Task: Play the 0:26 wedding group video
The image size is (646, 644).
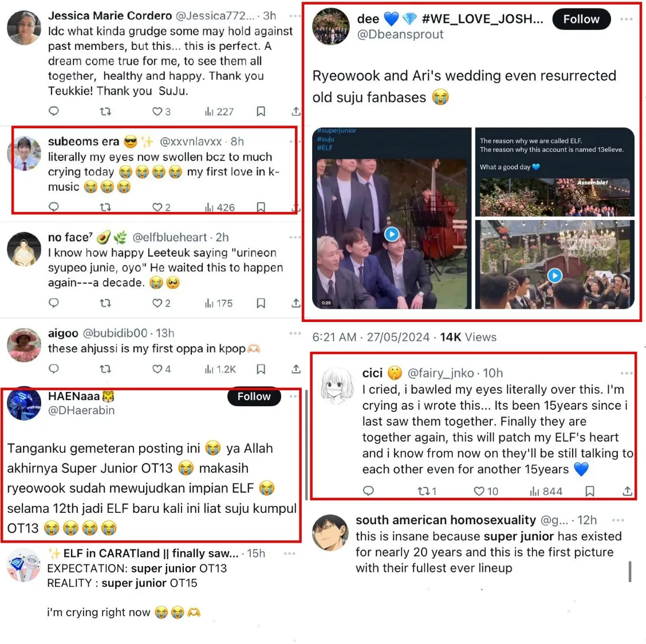Action: tap(392, 234)
